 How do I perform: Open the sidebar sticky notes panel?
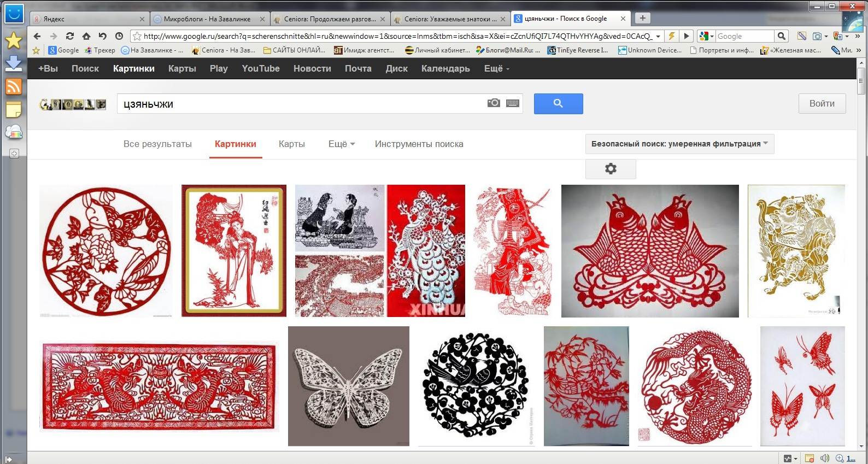pos(14,109)
